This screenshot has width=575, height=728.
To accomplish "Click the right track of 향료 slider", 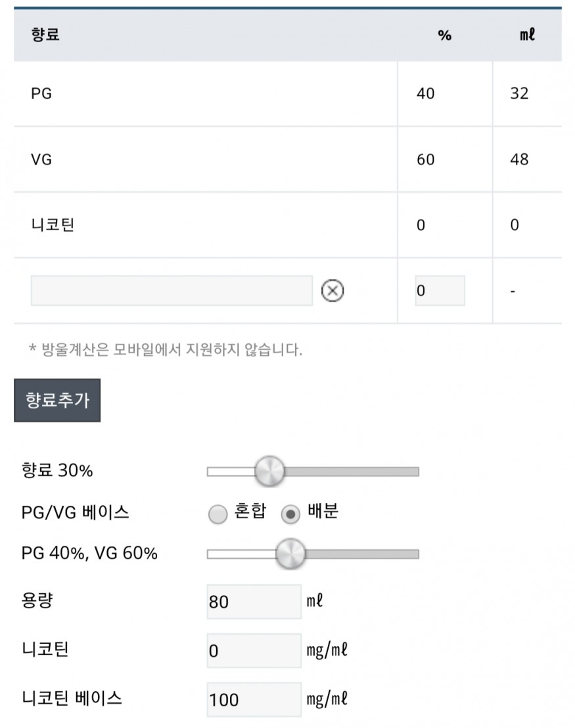I will click(352, 472).
